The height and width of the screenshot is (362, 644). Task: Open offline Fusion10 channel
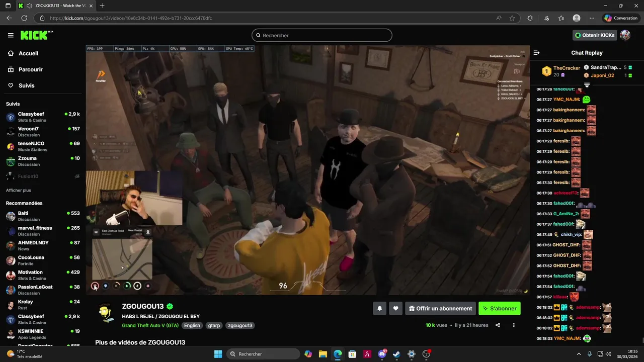tap(43, 176)
